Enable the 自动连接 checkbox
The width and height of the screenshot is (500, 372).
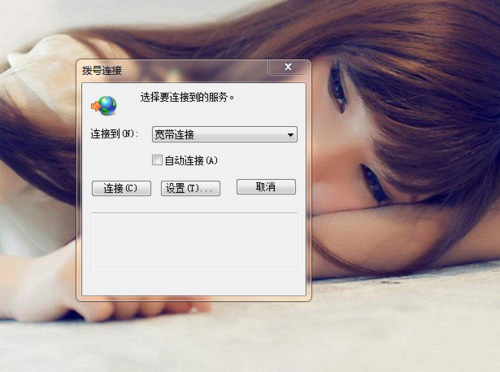(157, 160)
